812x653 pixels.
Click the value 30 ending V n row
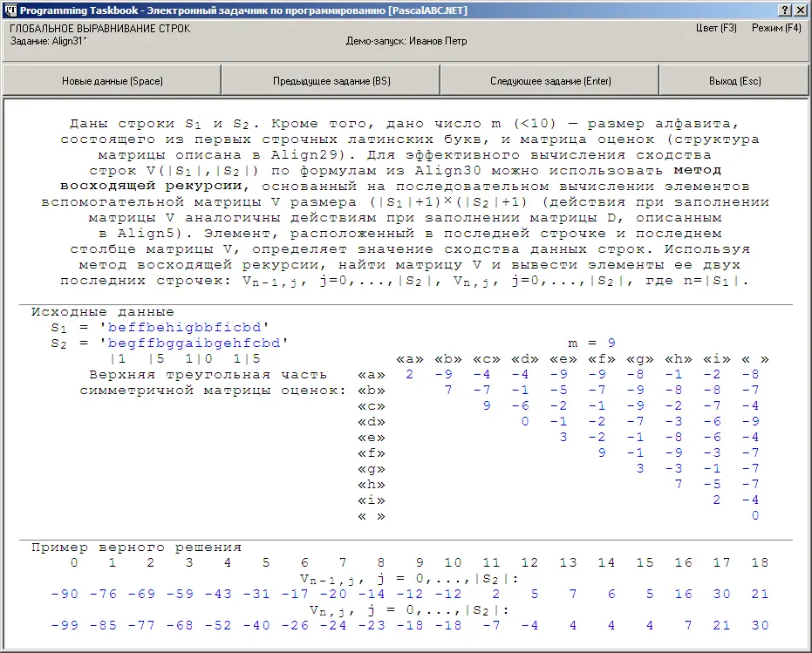pyautogui.click(x=761, y=626)
